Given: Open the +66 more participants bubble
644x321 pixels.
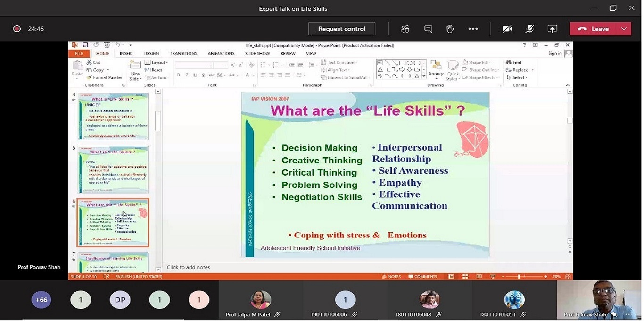Looking at the screenshot, I should (x=41, y=300).
